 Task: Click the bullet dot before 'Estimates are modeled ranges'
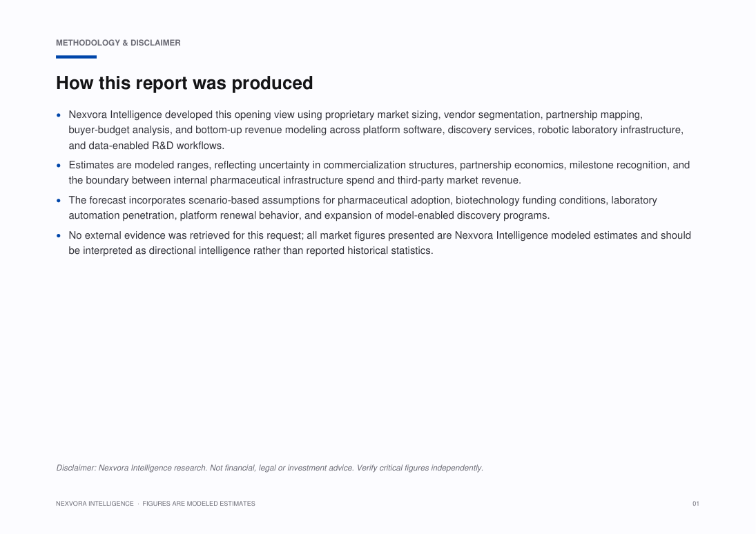point(59,166)
